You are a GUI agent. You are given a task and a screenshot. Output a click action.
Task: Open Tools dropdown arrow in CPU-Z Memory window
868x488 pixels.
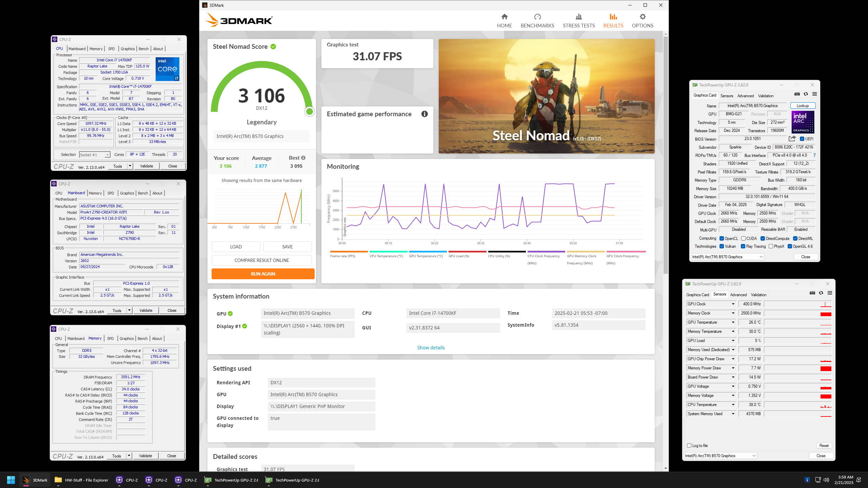(129, 456)
